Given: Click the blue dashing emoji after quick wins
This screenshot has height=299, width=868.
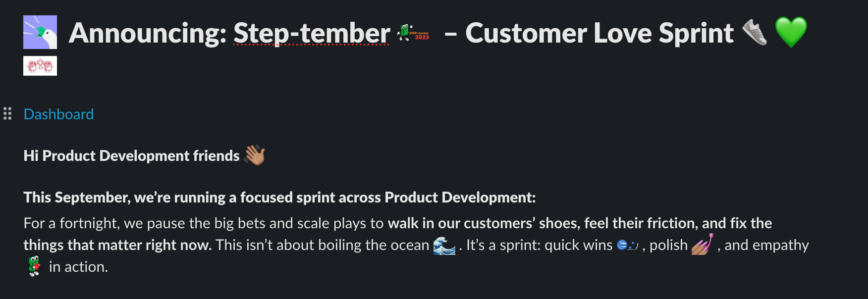Looking at the screenshot, I should pyautogui.click(x=627, y=245).
